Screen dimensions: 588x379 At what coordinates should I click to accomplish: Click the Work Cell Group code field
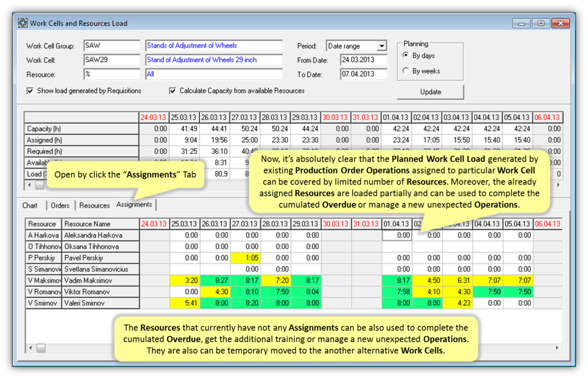pos(112,46)
